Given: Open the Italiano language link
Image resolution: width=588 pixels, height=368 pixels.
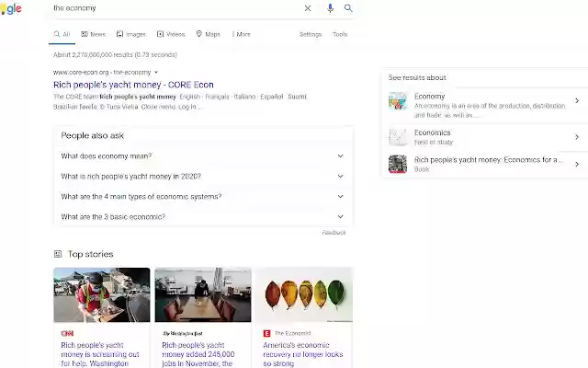Looking at the screenshot, I should tap(244, 97).
